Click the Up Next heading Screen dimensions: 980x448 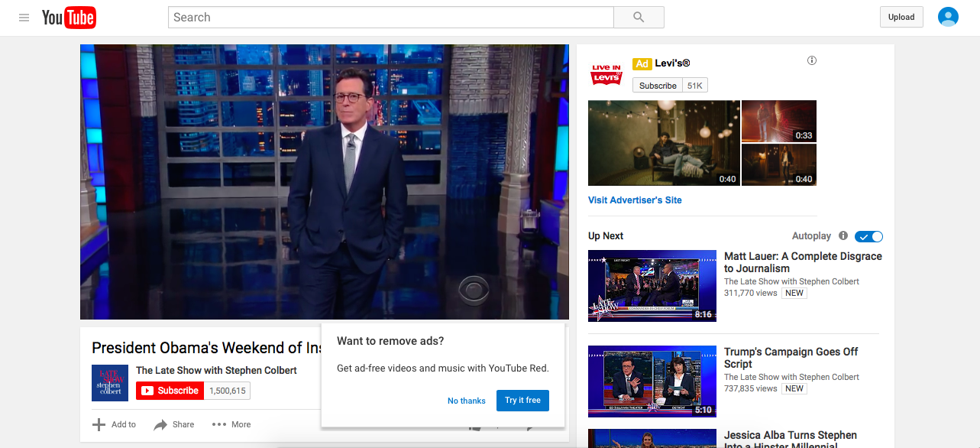tap(606, 236)
